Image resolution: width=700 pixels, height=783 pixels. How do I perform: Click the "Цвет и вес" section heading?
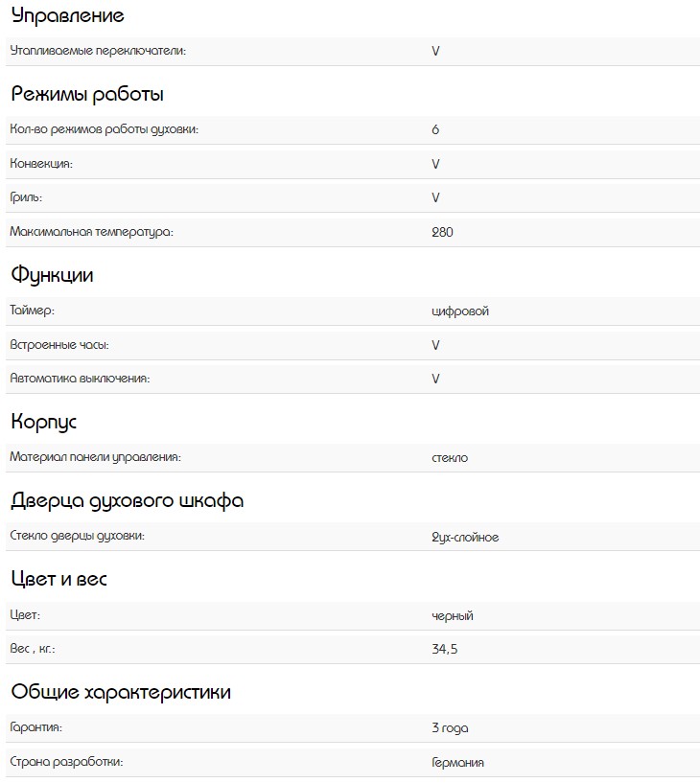pos(58,580)
